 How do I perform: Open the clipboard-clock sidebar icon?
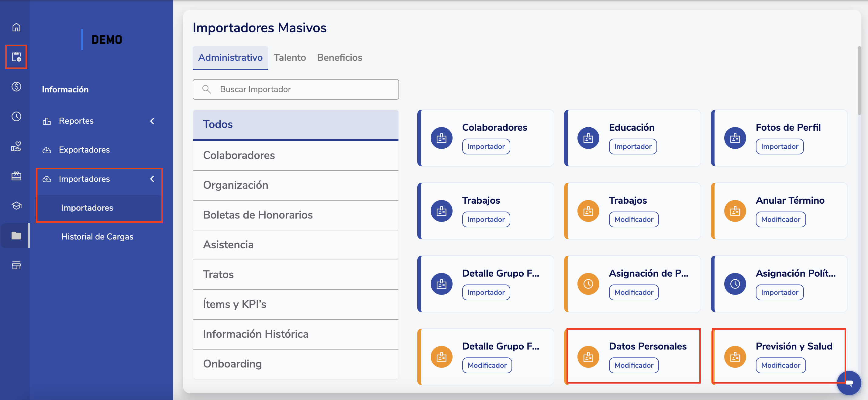point(16,57)
